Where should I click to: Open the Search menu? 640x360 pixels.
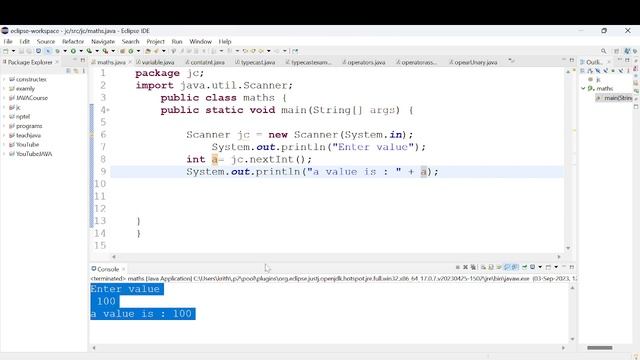131,41
